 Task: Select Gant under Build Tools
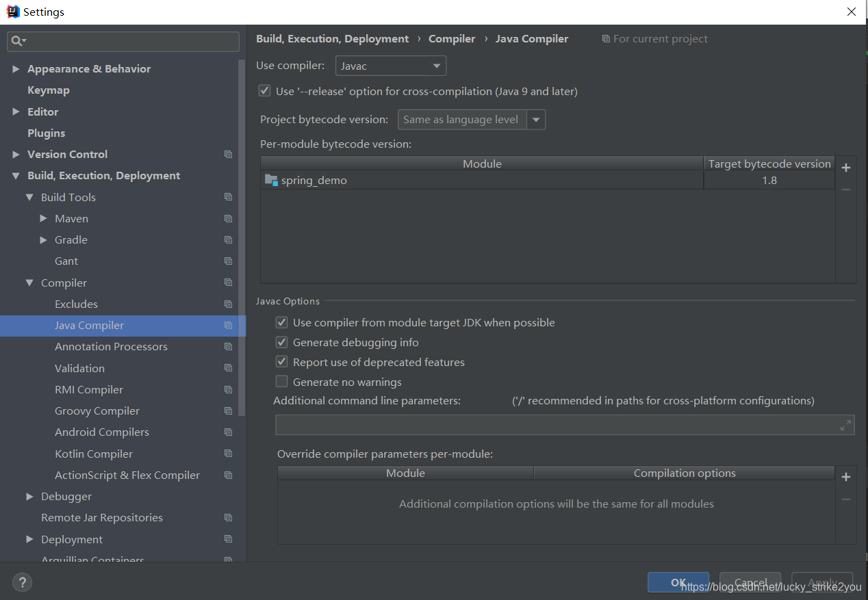[x=66, y=261]
